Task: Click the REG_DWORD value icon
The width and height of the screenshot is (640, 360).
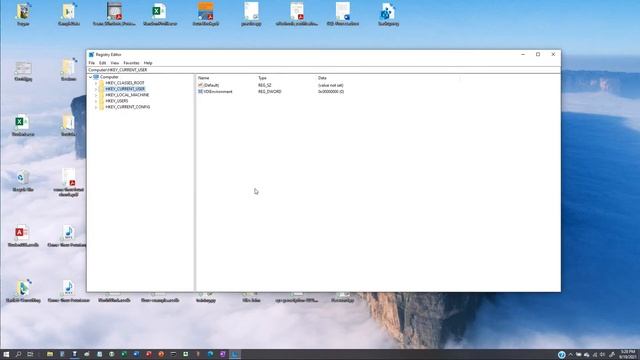Action: (200, 92)
